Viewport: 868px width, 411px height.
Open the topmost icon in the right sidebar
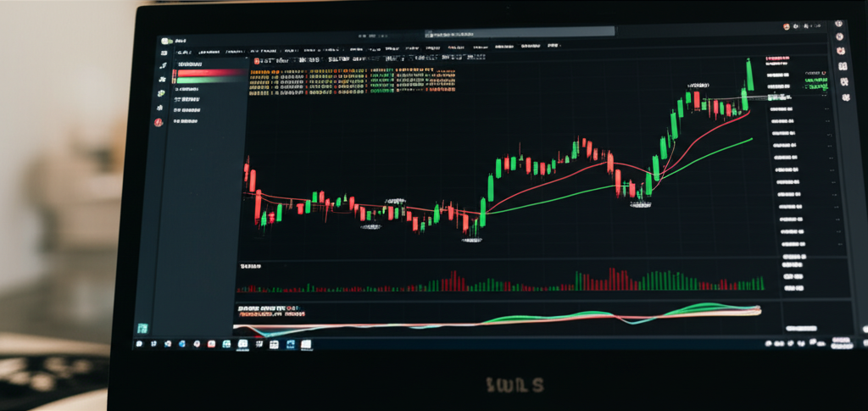point(838,25)
